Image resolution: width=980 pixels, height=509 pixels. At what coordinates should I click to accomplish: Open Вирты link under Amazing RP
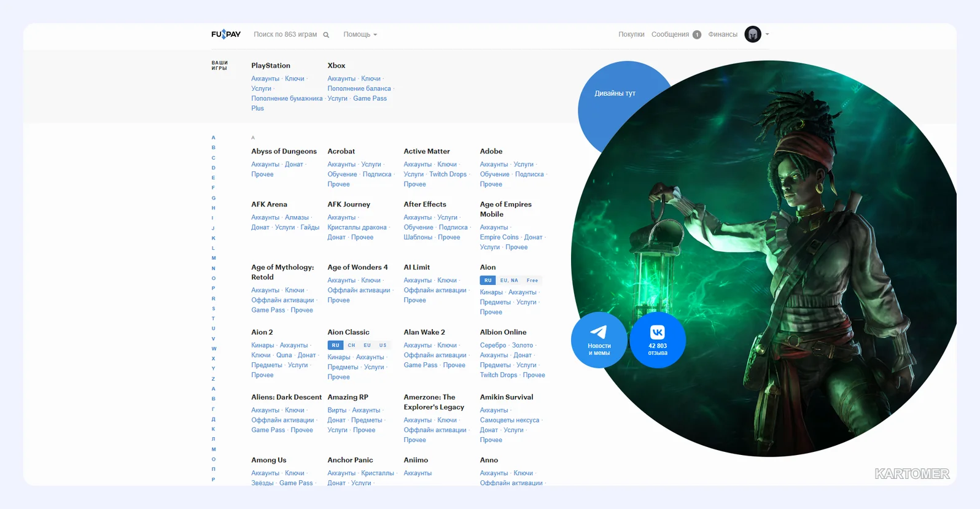click(x=337, y=410)
